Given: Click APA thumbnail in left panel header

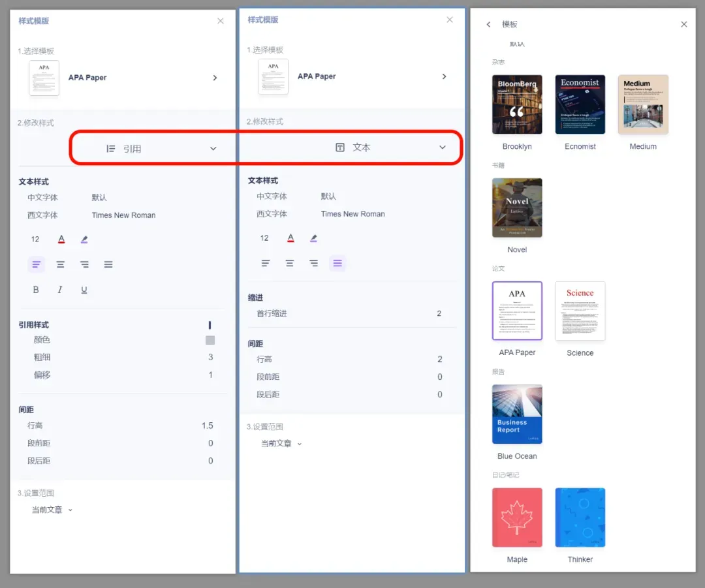Looking at the screenshot, I should (44, 78).
